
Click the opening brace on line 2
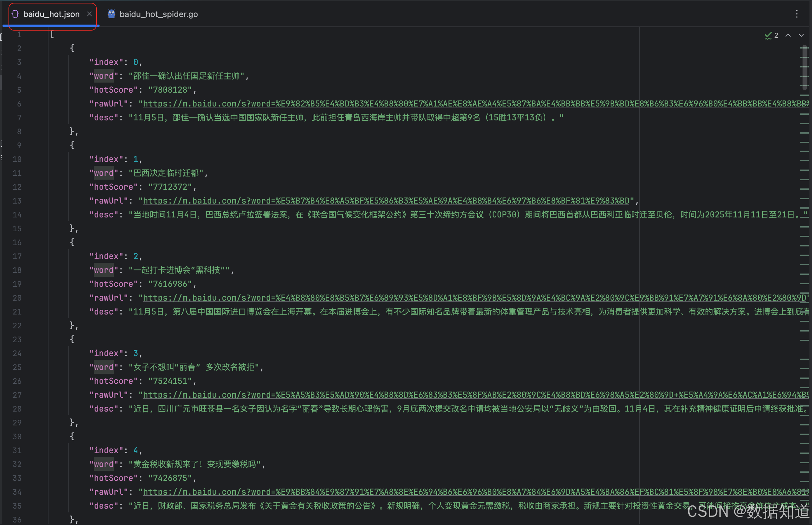72,48
